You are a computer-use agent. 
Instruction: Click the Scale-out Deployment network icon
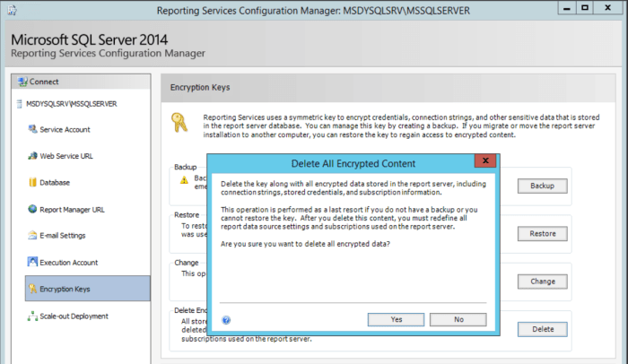click(32, 316)
